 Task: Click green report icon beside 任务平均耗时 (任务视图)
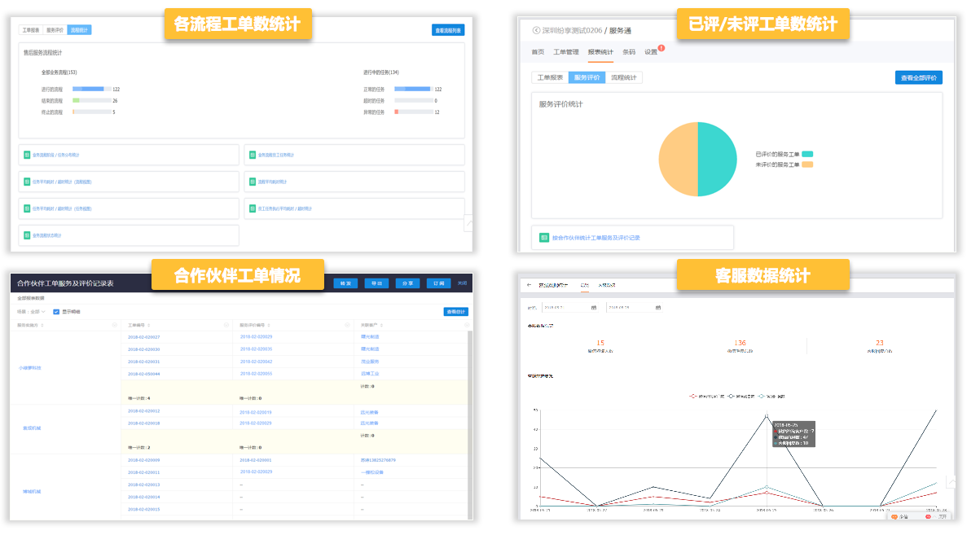27,208
